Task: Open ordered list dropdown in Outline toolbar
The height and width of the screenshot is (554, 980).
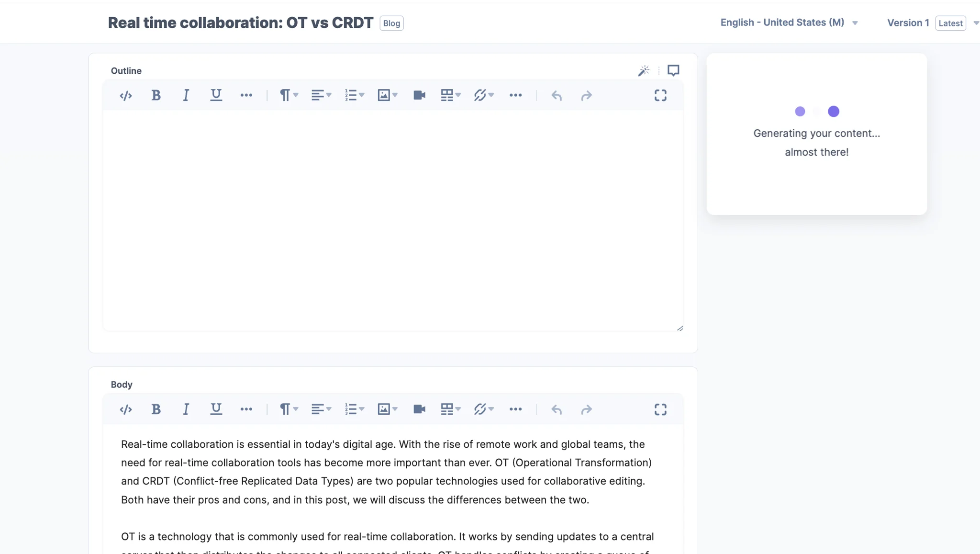Action: [354, 95]
